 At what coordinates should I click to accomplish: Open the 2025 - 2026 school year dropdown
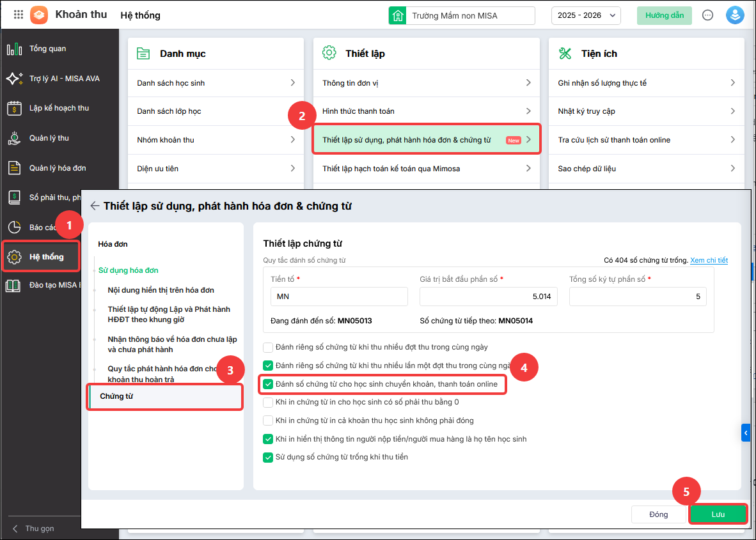click(586, 15)
